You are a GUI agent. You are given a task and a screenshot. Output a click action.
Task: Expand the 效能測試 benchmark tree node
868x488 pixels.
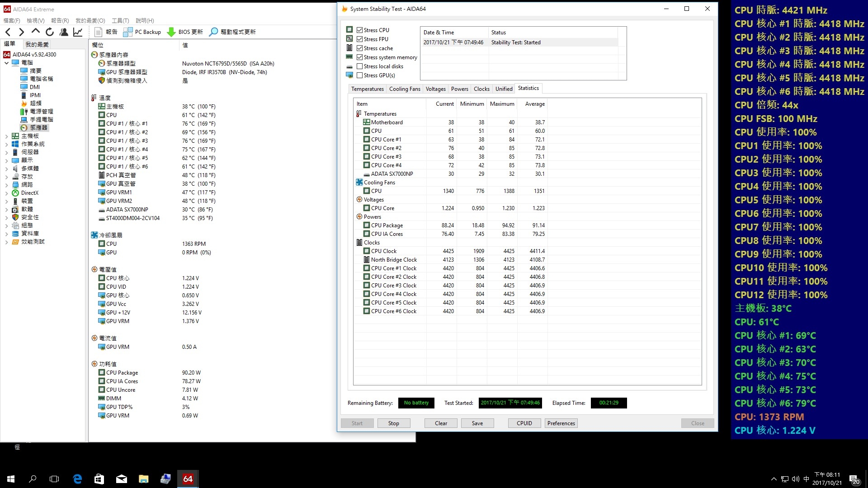(7, 242)
